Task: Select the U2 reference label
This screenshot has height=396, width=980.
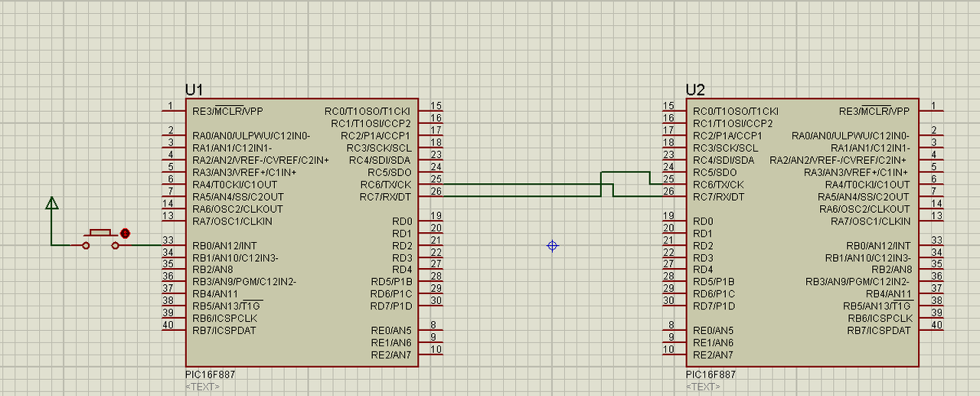Action: [x=694, y=90]
